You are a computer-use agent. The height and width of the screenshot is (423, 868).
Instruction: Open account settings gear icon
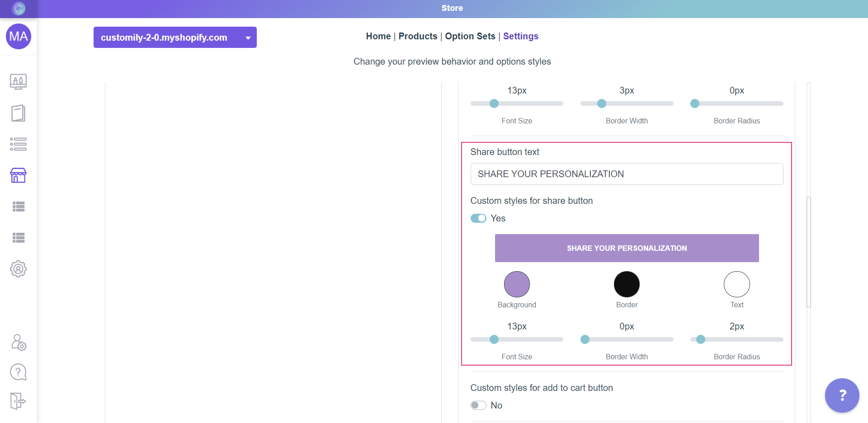18,269
